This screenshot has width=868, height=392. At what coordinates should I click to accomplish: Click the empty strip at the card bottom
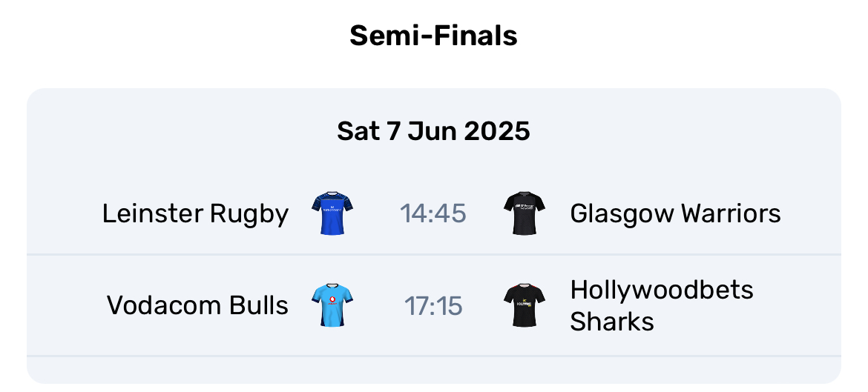(x=433, y=371)
